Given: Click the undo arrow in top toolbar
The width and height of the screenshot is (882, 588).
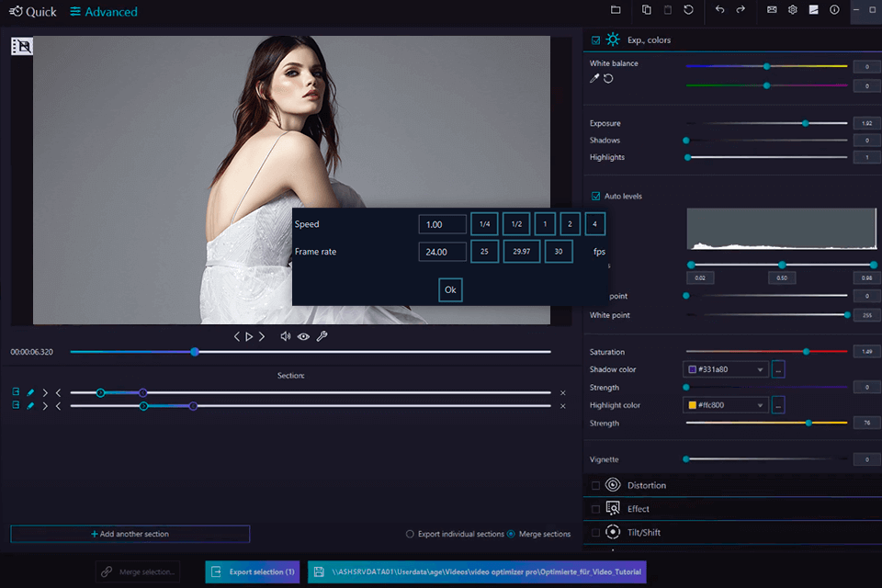Looking at the screenshot, I should click(719, 10).
